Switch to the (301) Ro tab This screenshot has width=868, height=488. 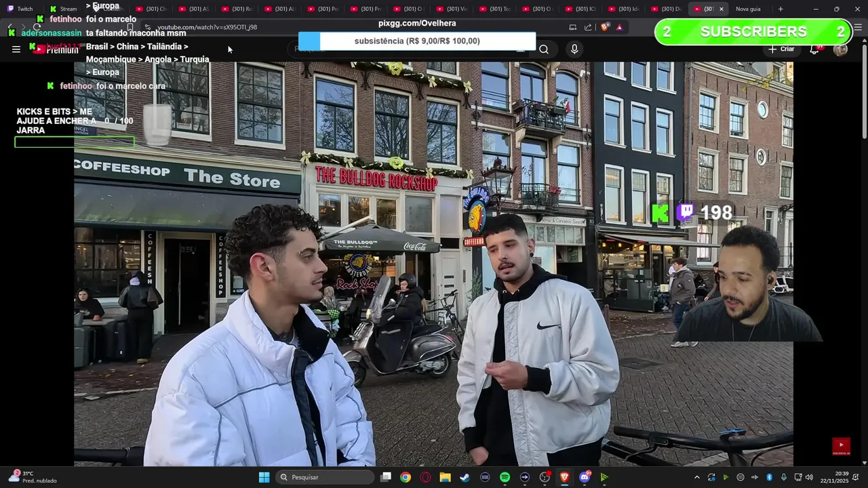[237, 9]
